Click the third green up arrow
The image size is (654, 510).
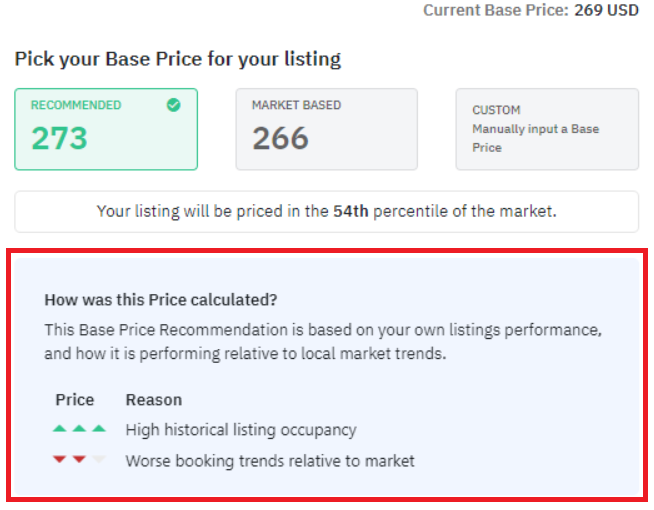tap(99, 428)
